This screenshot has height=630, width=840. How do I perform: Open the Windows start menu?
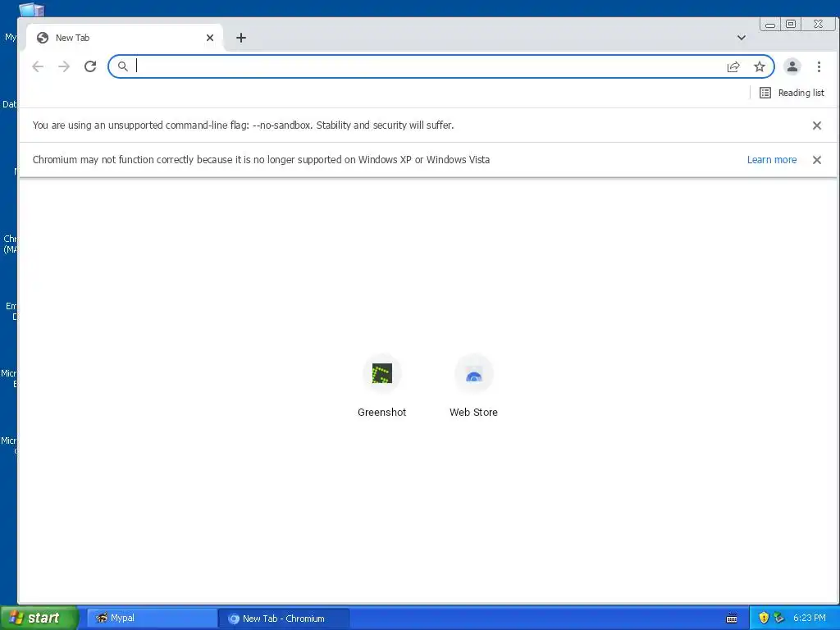point(39,619)
